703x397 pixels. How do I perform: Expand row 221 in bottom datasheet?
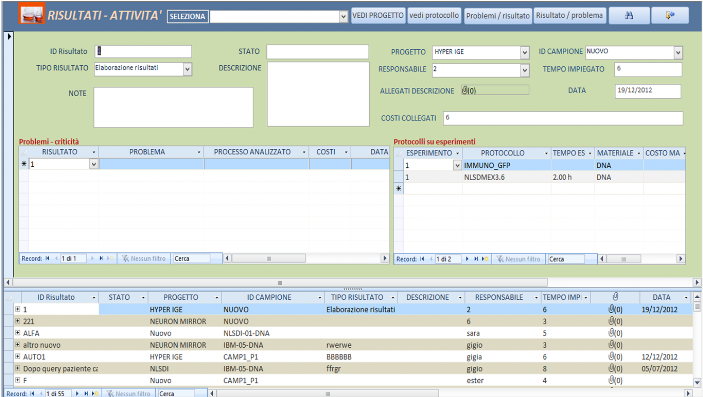17,321
